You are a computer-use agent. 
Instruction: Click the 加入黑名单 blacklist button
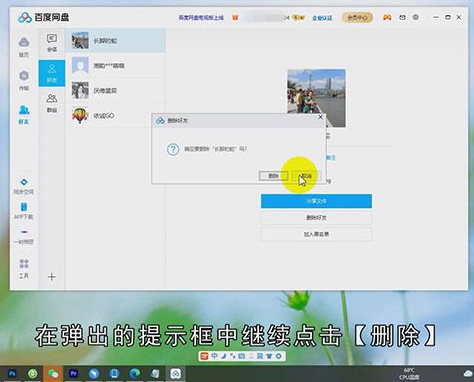(316, 234)
